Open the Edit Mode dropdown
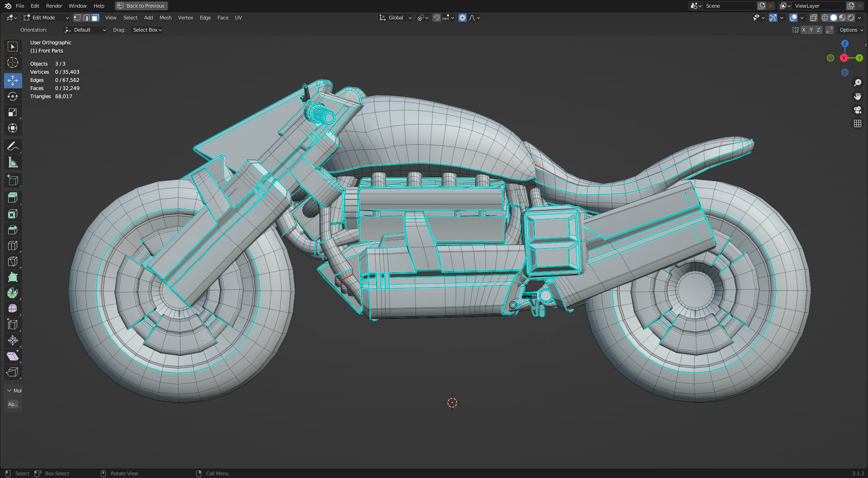This screenshot has width=868, height=478. coord(46,18)
